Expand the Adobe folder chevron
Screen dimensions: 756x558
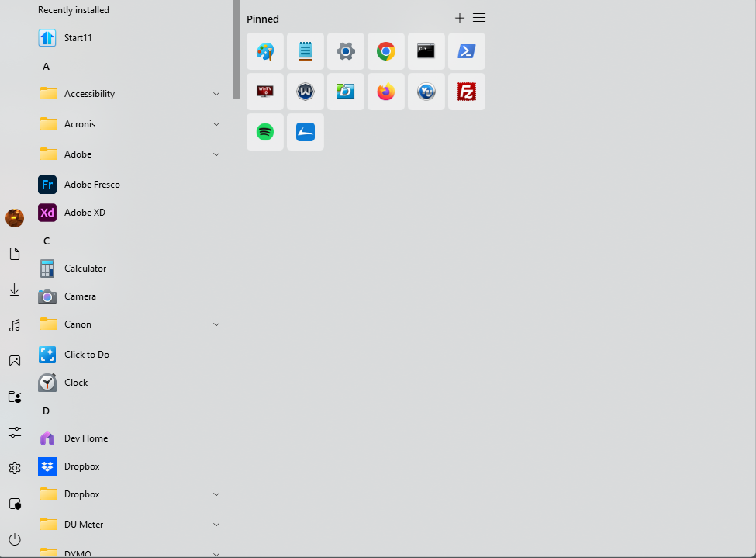coord(216,154)
